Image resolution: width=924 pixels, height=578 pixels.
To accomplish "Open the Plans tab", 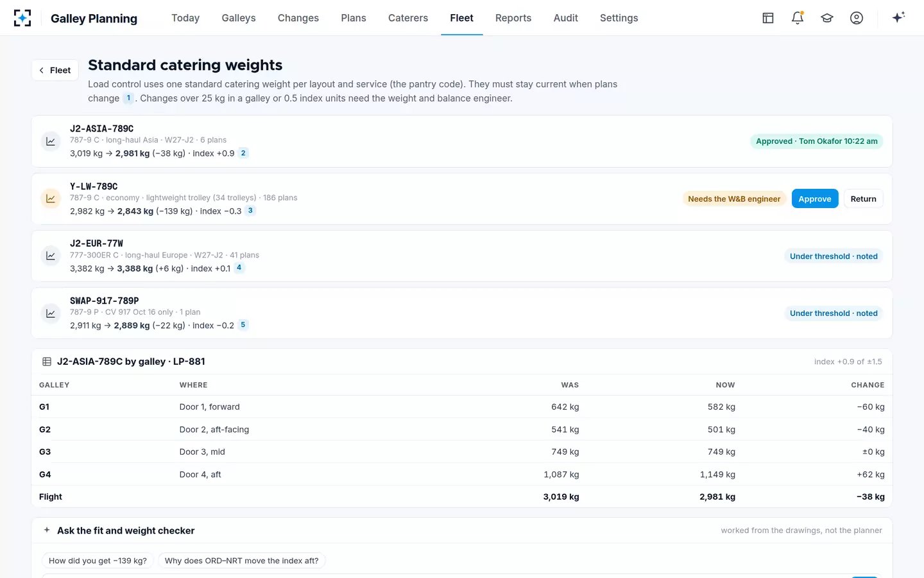I will 354,18.
